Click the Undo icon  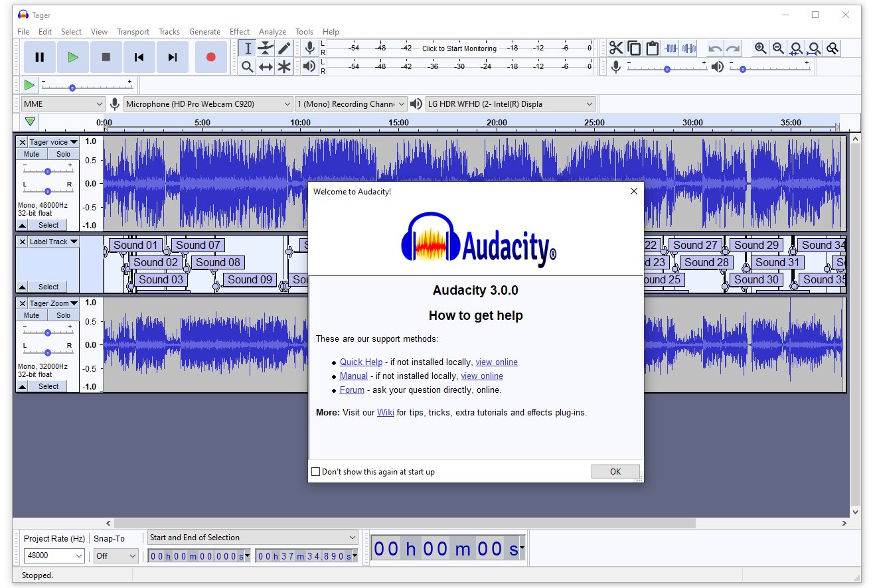[x=716, y=48]
